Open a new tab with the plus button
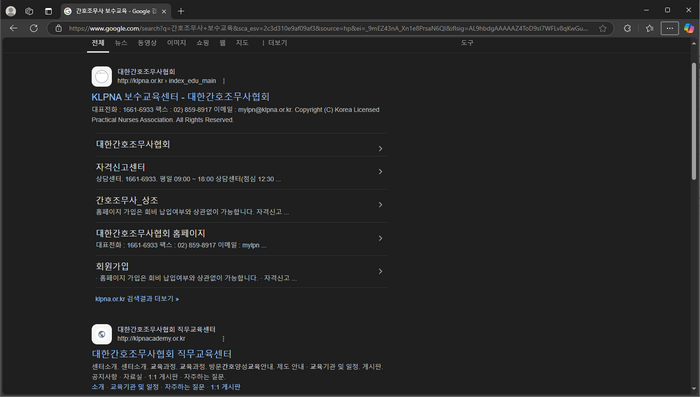The image size is (700, 397). coord(181,11)
